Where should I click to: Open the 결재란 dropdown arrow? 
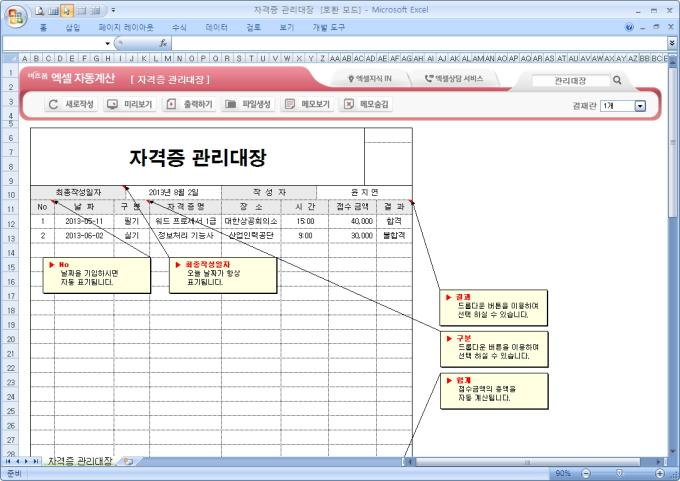640,106
